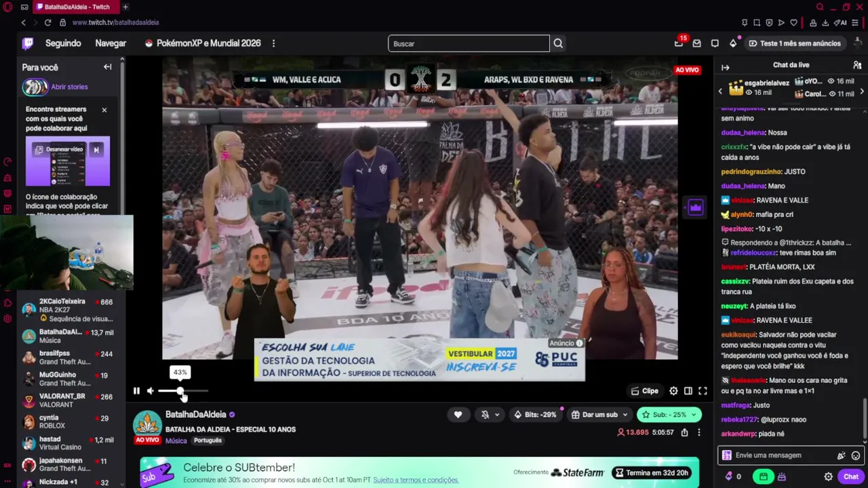Open the Bits: -29% offer

pyautogui.click(x=536, y=415)
